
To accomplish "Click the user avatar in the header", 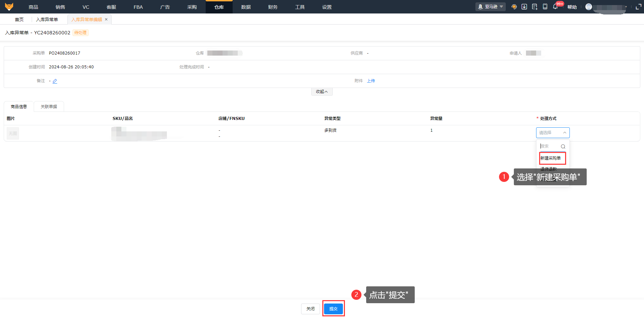I will coord(589,7).
